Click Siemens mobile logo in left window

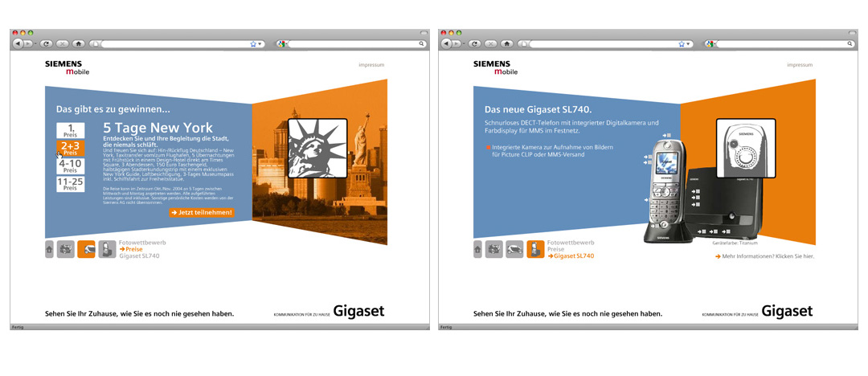[67, 67]
